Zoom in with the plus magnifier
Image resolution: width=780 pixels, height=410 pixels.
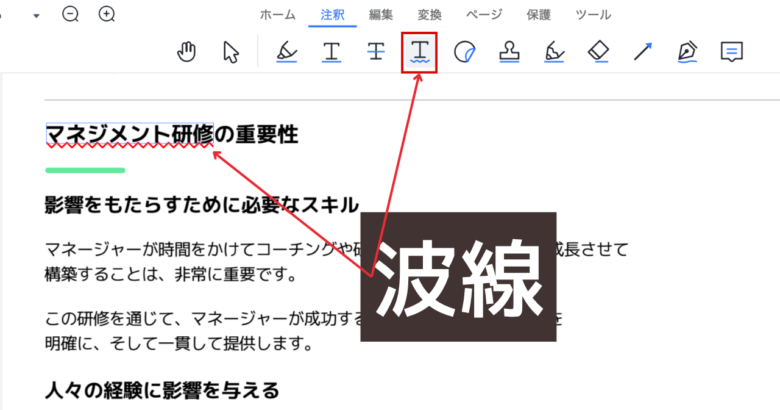[107, 14]
